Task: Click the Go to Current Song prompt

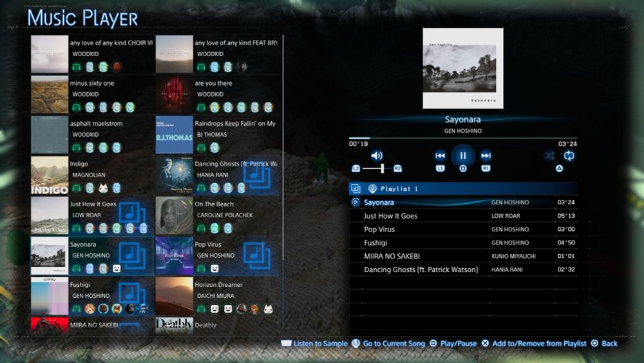Action: (x=388, y=343)
